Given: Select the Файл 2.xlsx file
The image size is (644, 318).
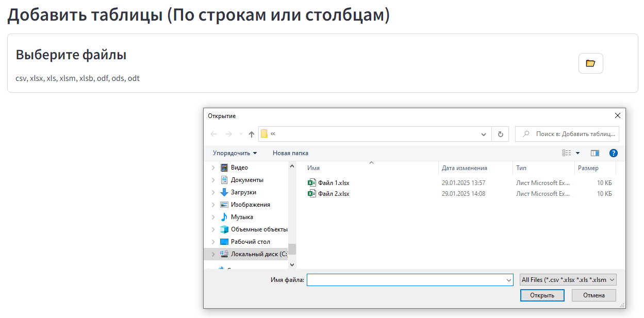Looking at the screenshot, I should click(334, 194).
